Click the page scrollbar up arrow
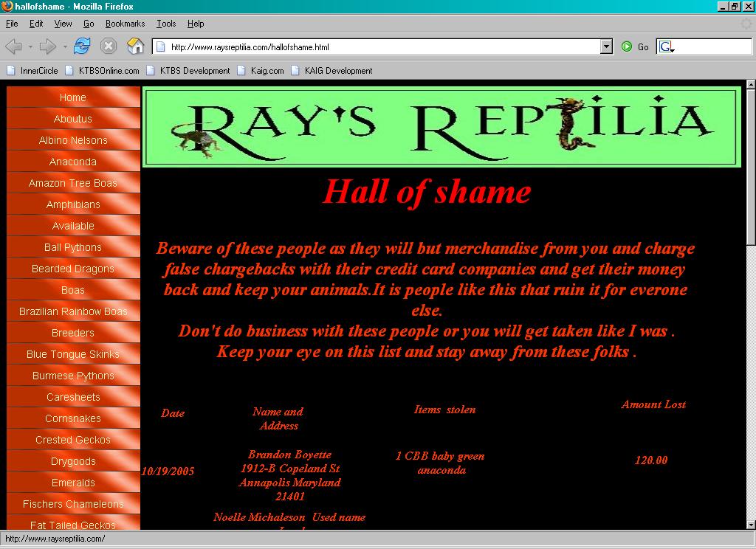This screenshot has height=549, width=756. click(751, 84)
